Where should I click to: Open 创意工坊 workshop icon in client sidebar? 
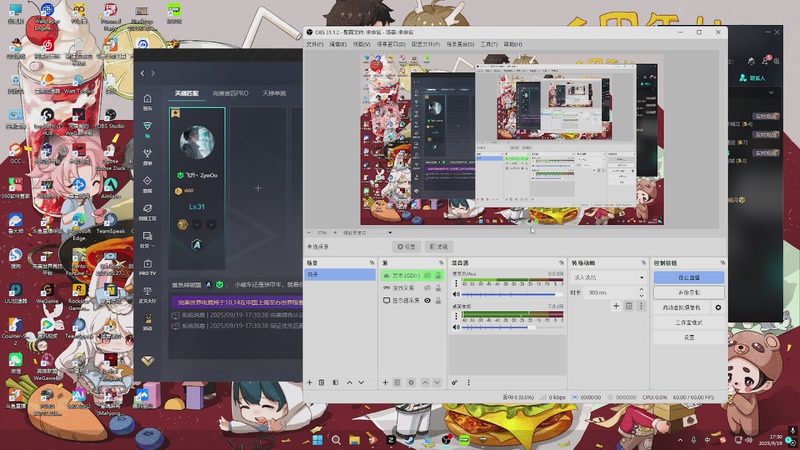[x=147, y=211]
